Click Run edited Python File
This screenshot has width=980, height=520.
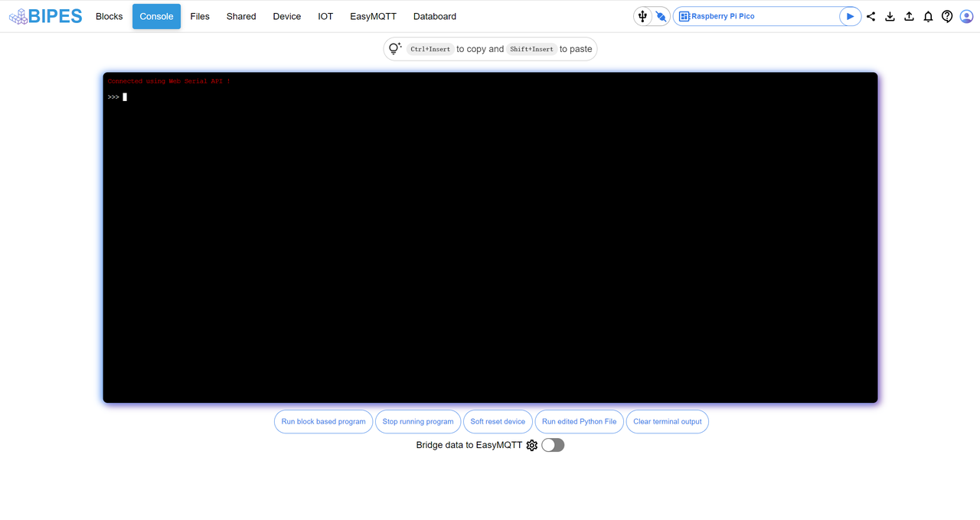click(x=580, y=421)
